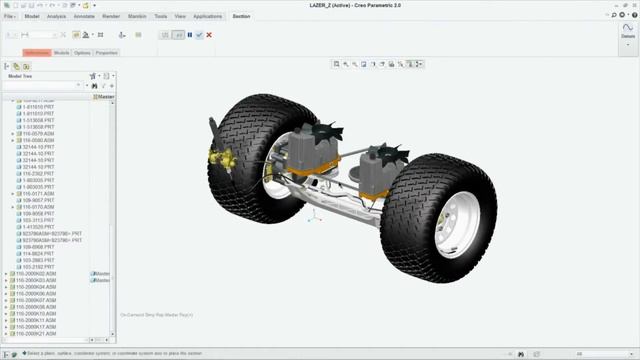The image size is (640, 360).
Task: Toggle the 2D section view icon
Action: (138, 35)
